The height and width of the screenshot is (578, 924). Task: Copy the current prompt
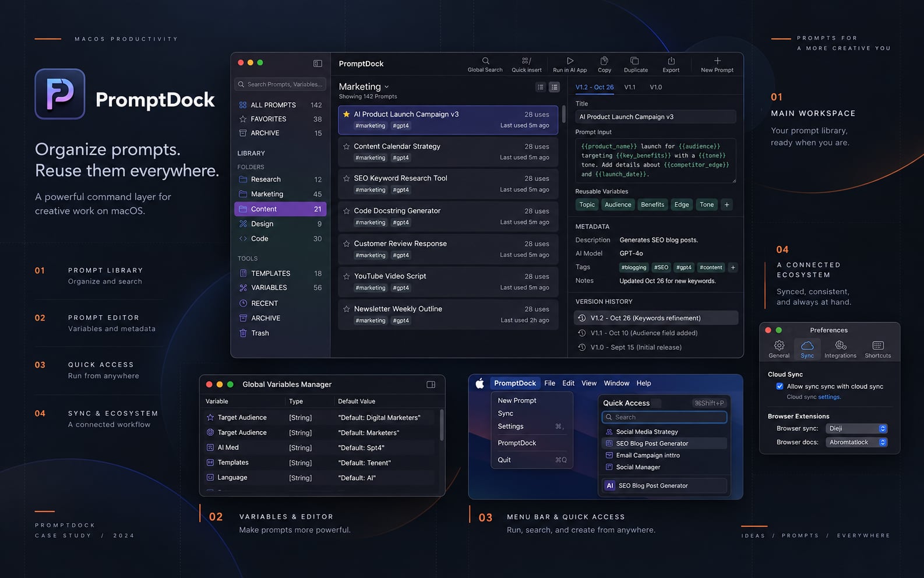(604, 64)
